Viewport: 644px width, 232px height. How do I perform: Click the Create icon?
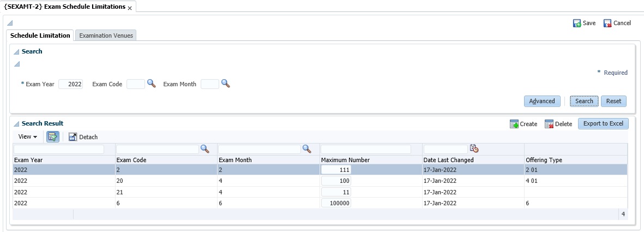click(514, 124)
